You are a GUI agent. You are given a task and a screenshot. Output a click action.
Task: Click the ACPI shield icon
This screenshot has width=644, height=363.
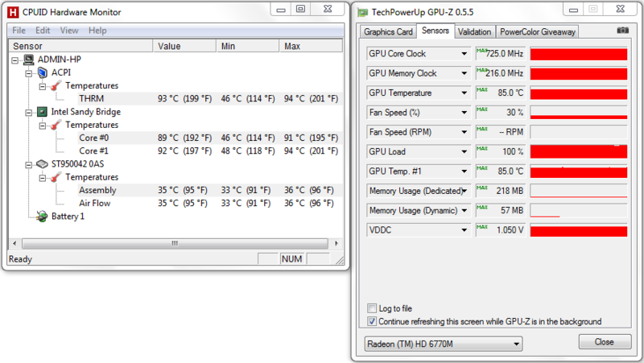pos(43,72)
